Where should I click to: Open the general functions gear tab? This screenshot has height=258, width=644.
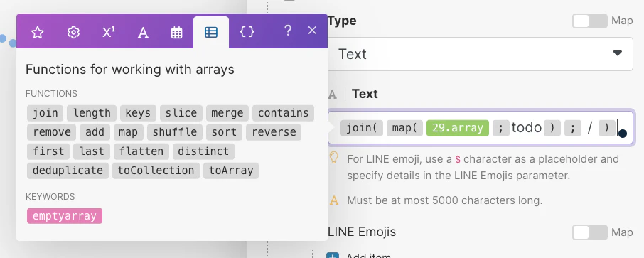click(73, 32)
